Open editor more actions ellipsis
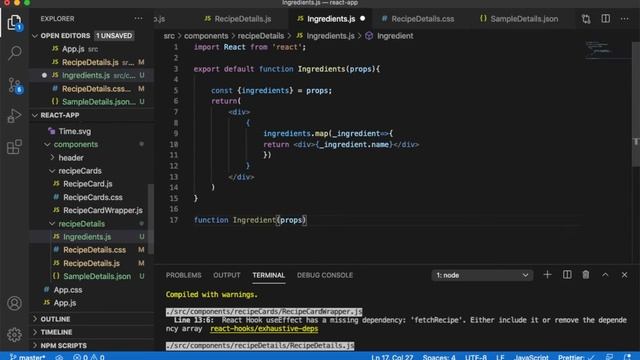The width and height of the screenshot is (640, 360). coord(624,19)
